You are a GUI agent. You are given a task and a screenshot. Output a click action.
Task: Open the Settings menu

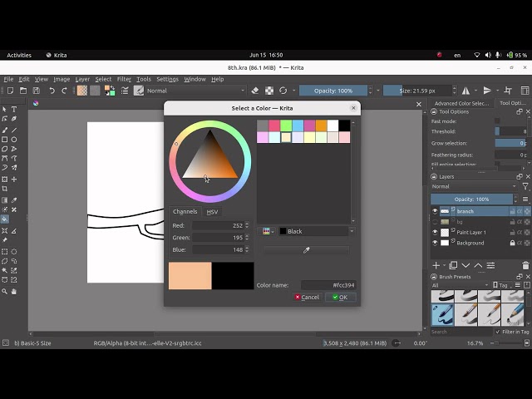(x=167, y=79)
